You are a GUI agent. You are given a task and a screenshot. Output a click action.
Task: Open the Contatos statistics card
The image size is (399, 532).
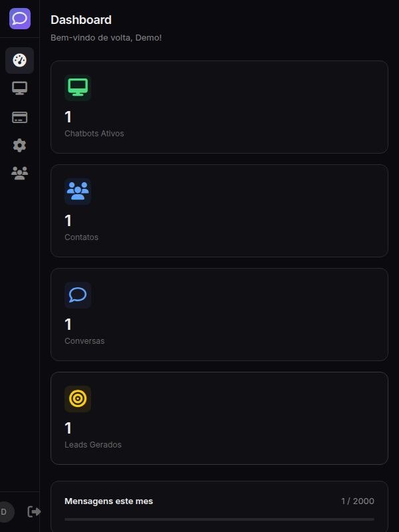coord(219,211)
